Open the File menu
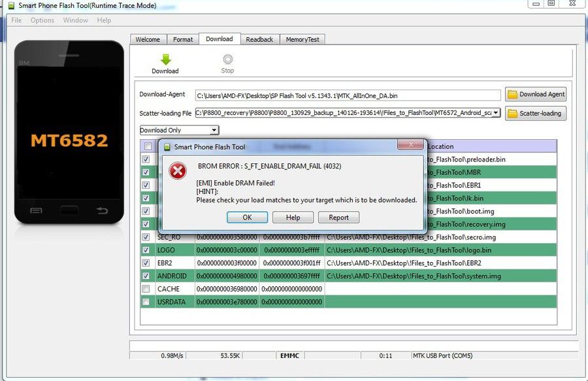Viewport: 588px width, 381px height. [16, 20]
